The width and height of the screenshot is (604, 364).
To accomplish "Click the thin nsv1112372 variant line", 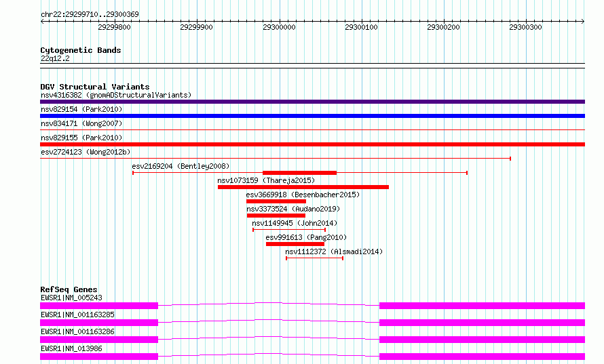I will pyautogui.click(x=315, y=258).
